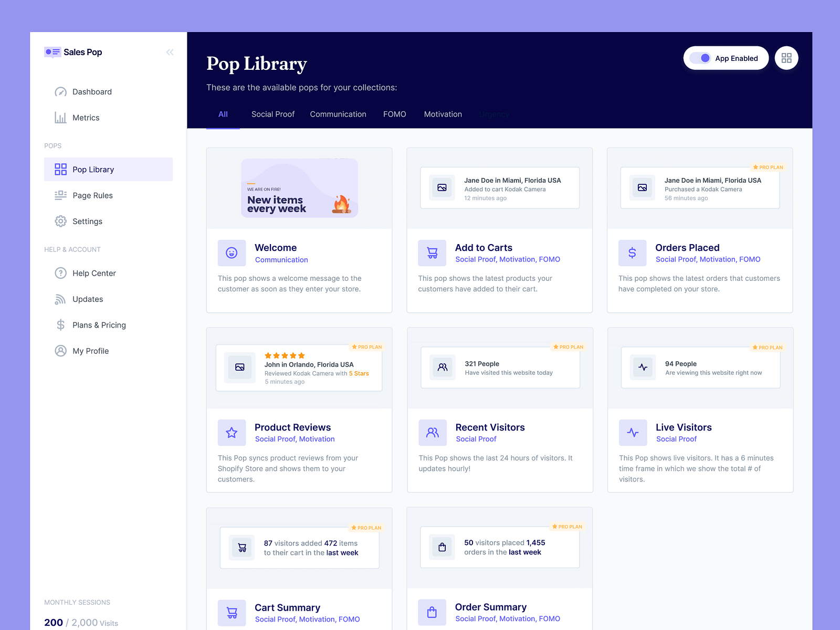The width and height of the screenshot is (840, 630).
Task: Open the Social Proof link under Recent Visitors
Action: [476, 439]
